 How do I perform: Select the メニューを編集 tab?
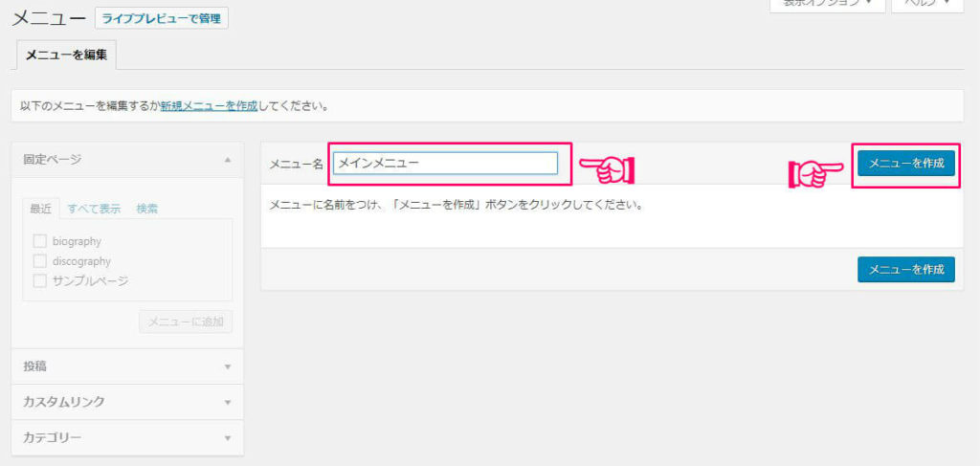click(66, 55)
